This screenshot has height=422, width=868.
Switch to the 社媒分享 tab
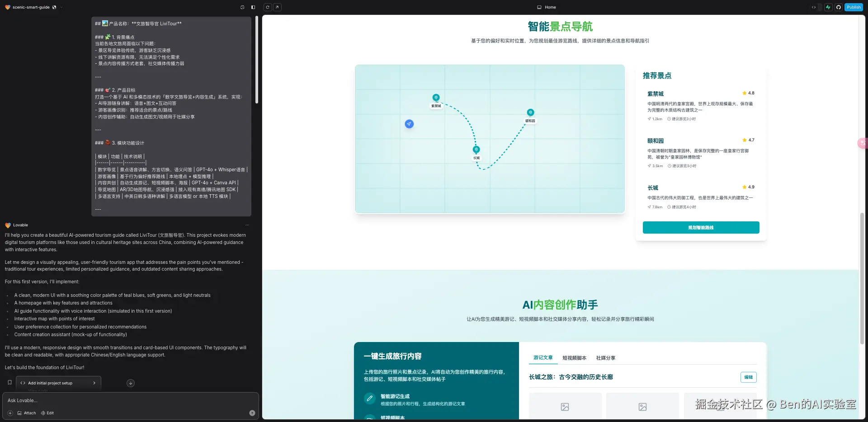[x=606, y=358]
